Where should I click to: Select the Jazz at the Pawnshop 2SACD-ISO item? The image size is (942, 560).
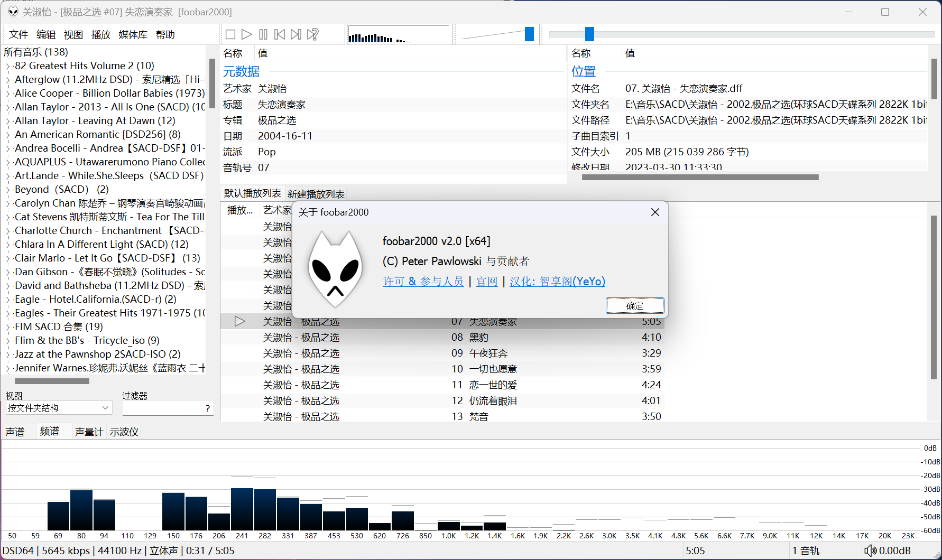(98, 354)
